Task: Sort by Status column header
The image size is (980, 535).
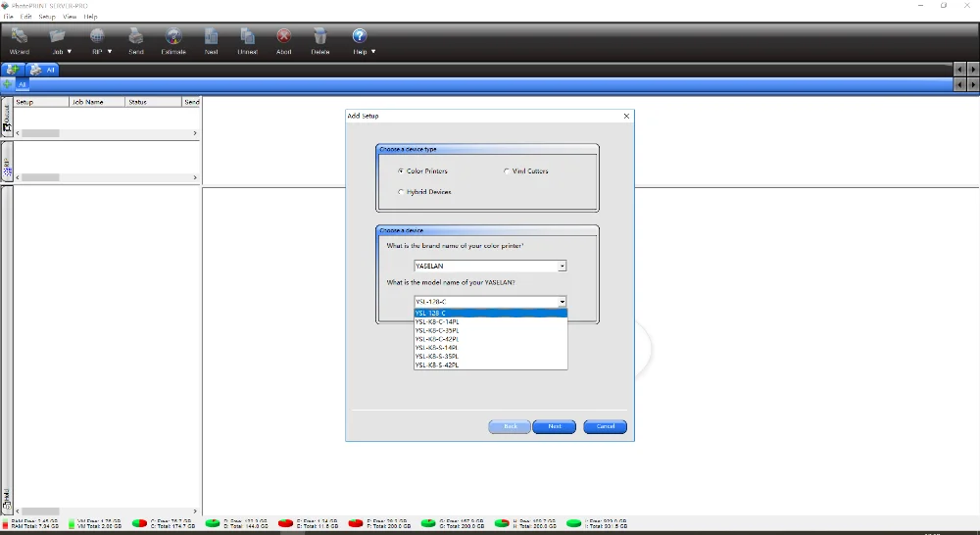Action: (153, 102)
